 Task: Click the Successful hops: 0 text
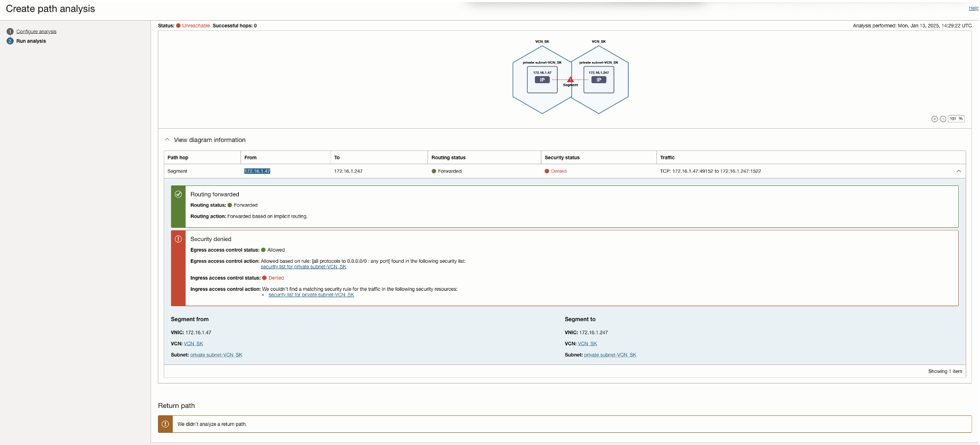(x=235, y=25)
